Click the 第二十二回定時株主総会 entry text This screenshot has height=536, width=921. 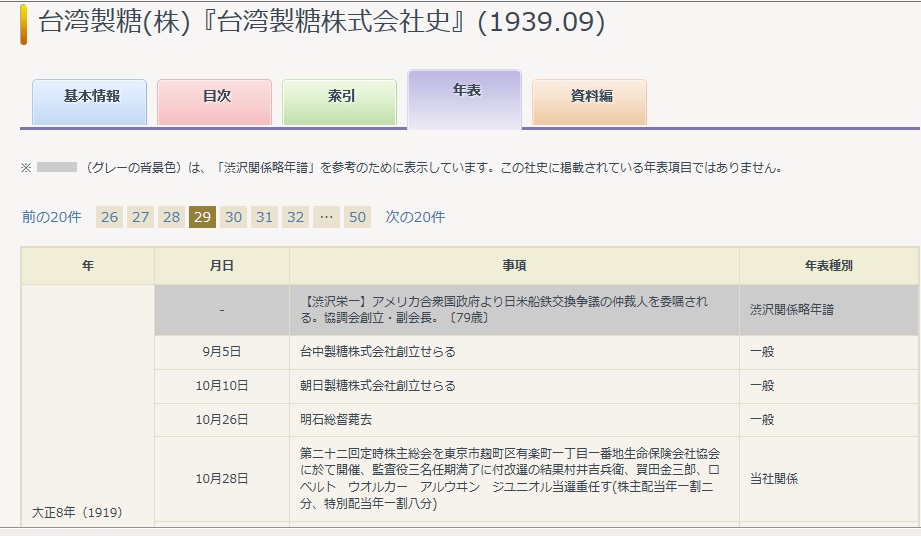pyautogui.click(x=510, y=478)
